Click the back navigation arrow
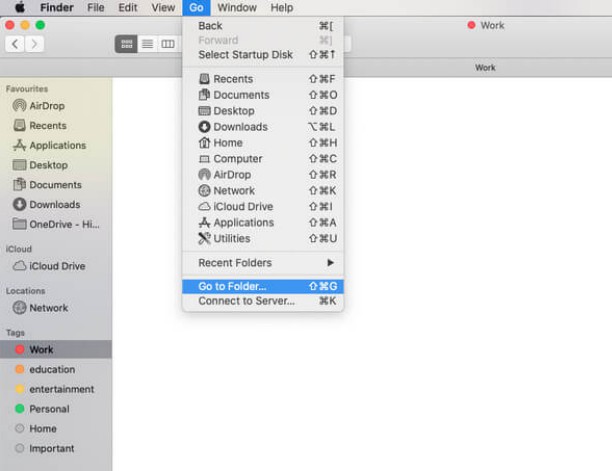 (15, 44)
